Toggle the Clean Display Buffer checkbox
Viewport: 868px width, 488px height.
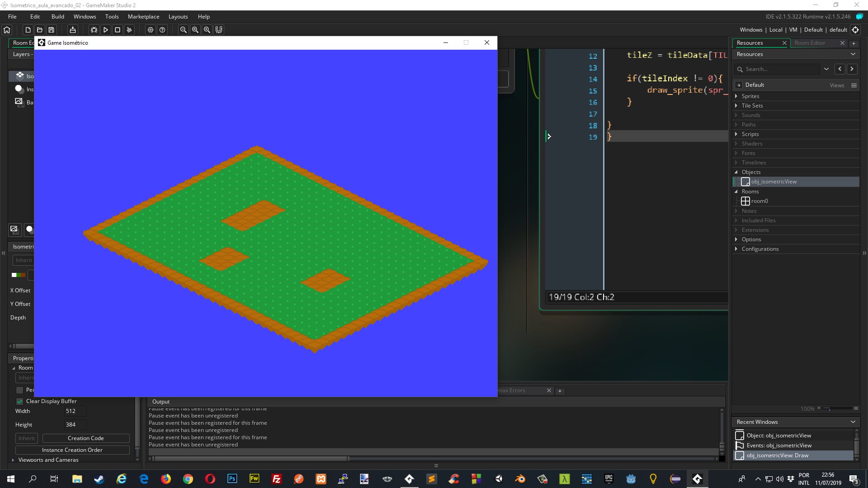(x=20, y=401)
